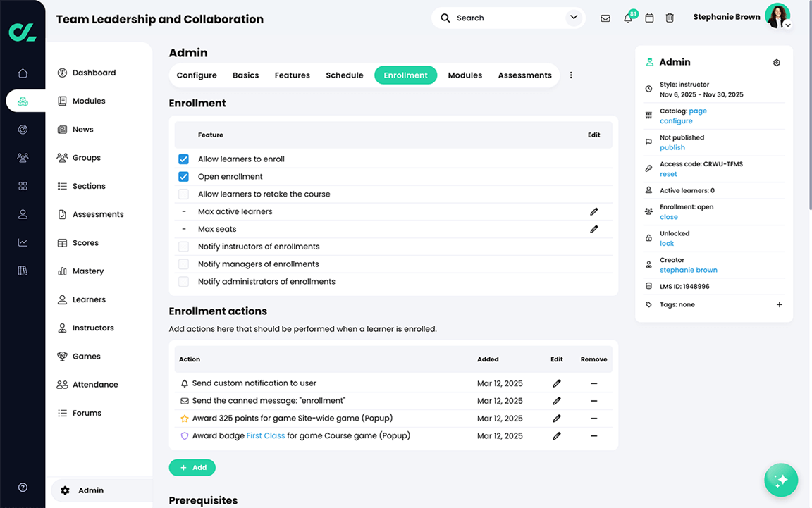The width and height of the screenshot is (812, 508).
Task: Click the edit pencil for Max seats
Action: click(594, 228)
